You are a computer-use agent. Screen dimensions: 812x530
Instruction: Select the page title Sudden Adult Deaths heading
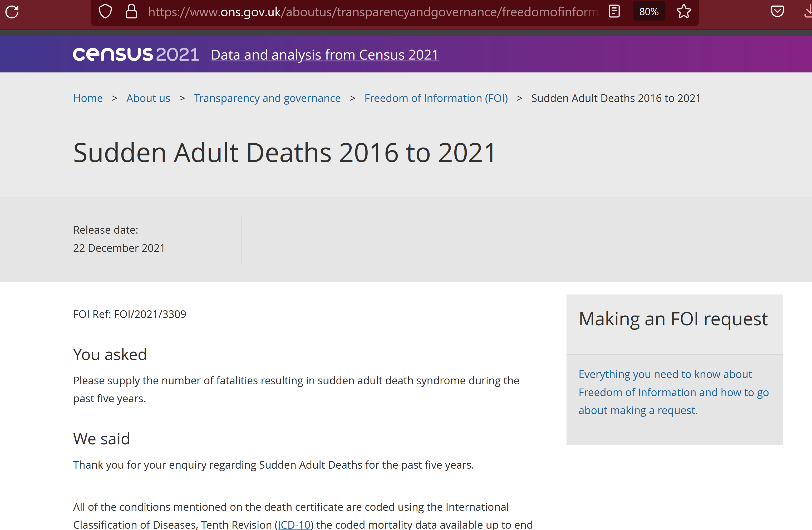point(284,153)
